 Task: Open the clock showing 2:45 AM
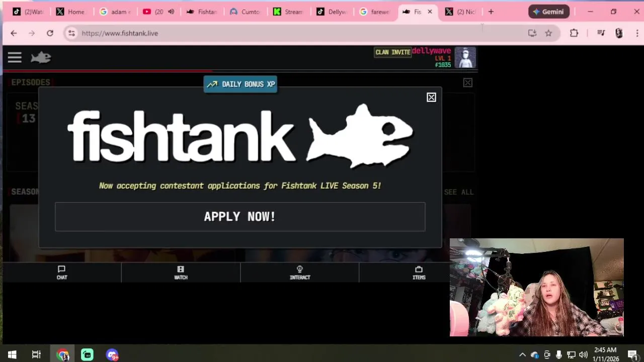605,354
